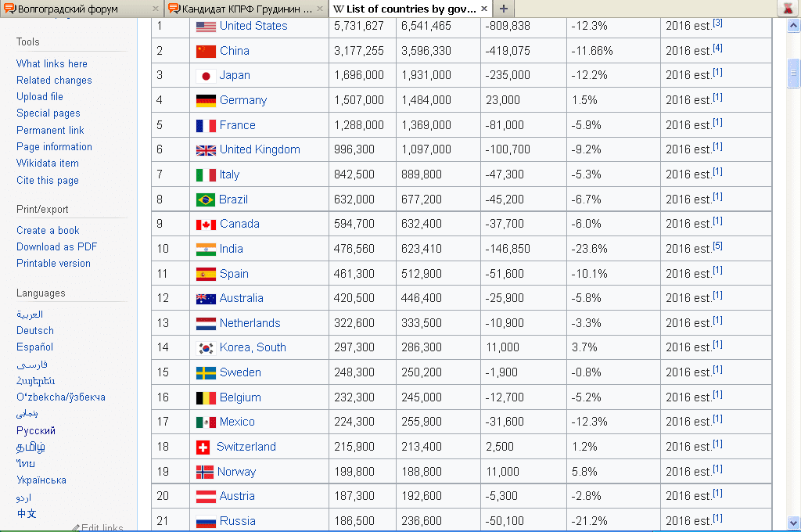Click the Switzerland flag icon
The image size is (801, 532).
pos(203,448)
